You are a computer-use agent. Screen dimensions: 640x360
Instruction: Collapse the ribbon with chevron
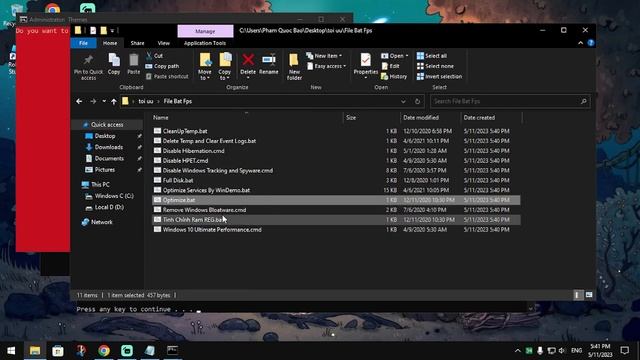coord(580,43)
